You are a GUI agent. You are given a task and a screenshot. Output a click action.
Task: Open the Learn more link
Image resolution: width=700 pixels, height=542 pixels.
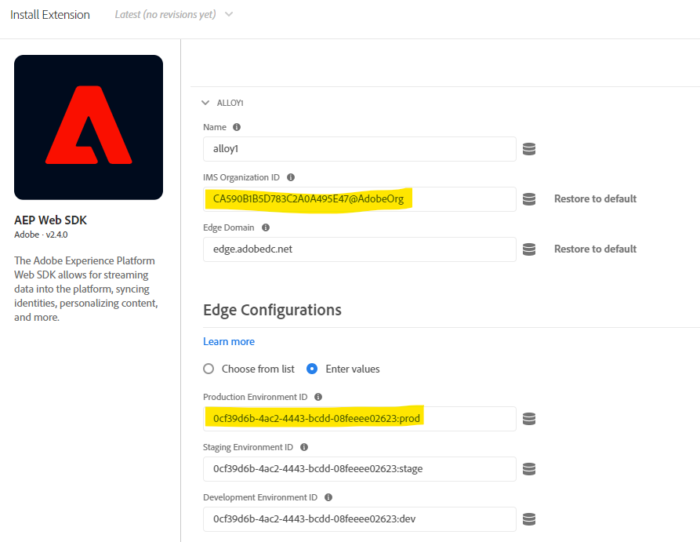click(x=228, y=341)
